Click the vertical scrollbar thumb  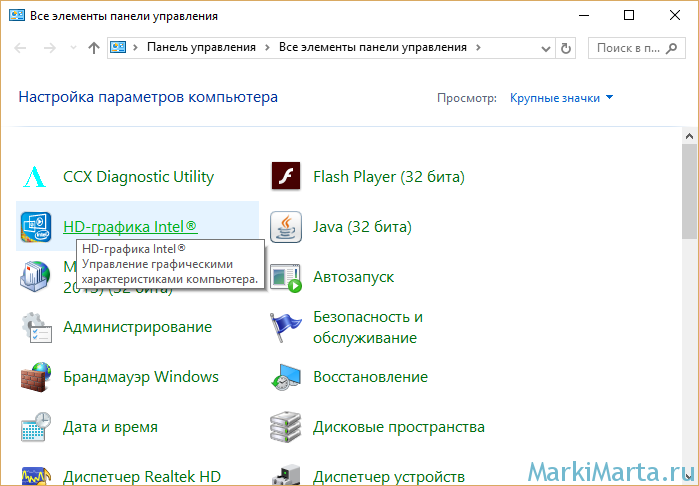pos(690,192)
